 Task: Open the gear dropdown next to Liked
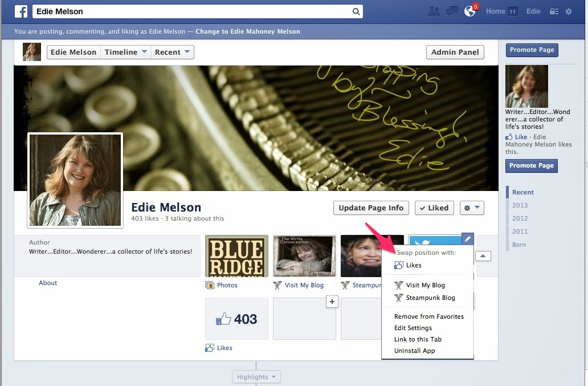click(472, 208)
